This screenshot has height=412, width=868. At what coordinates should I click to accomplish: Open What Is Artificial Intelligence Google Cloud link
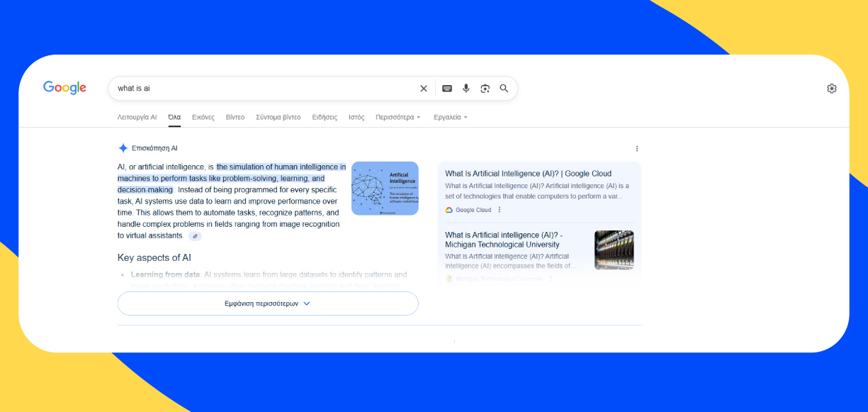pyautogui.click(x=528, y=174)
